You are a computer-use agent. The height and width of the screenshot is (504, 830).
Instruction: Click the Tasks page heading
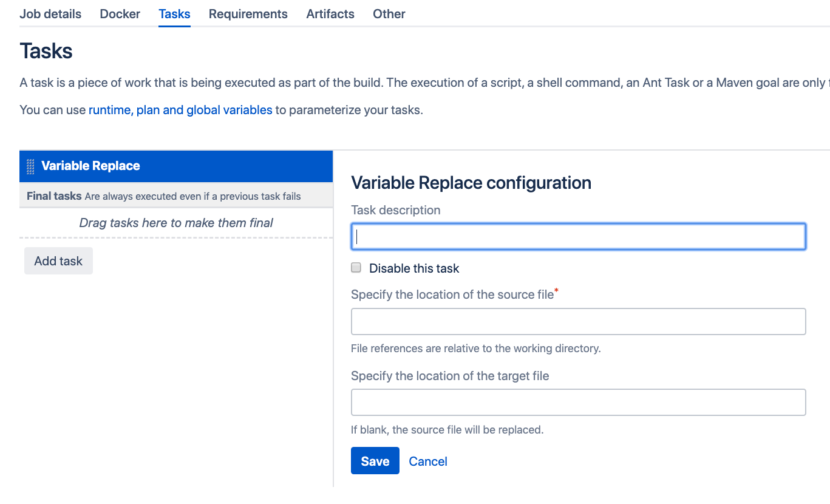pyautogui.click(x=46, y=51)
